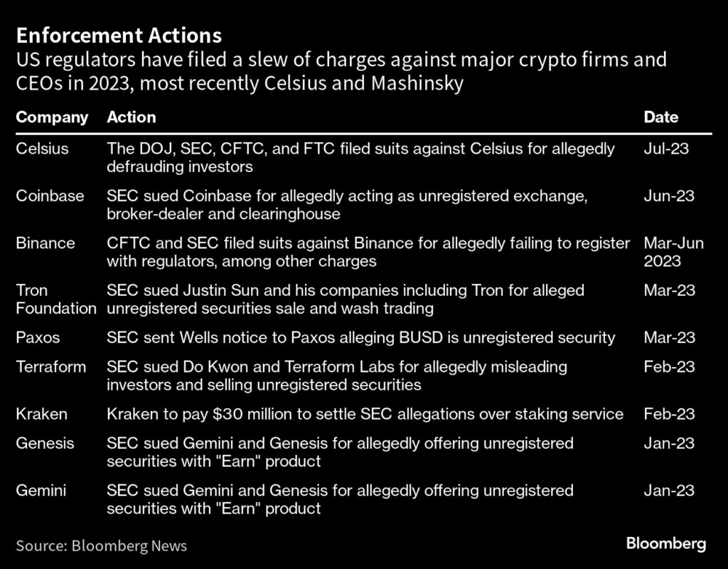Select the Paxos company name cell
The width and height of the screenshot is (728, 569).
37,338
